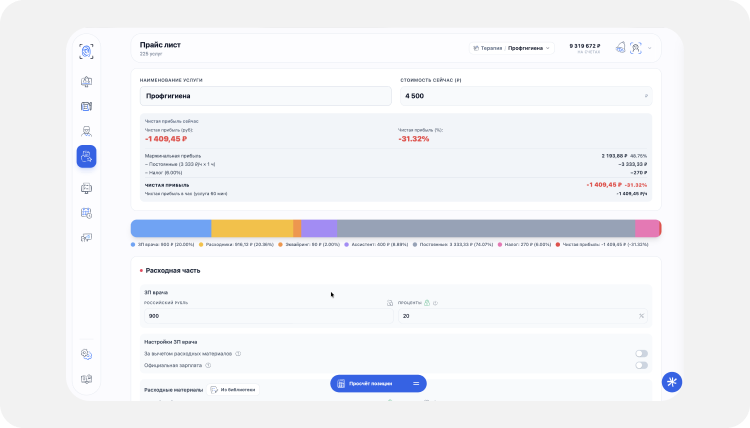The image size is (750, 428).
Task: Click the purple Ассистент bar segment
Action: click(319, 229)
